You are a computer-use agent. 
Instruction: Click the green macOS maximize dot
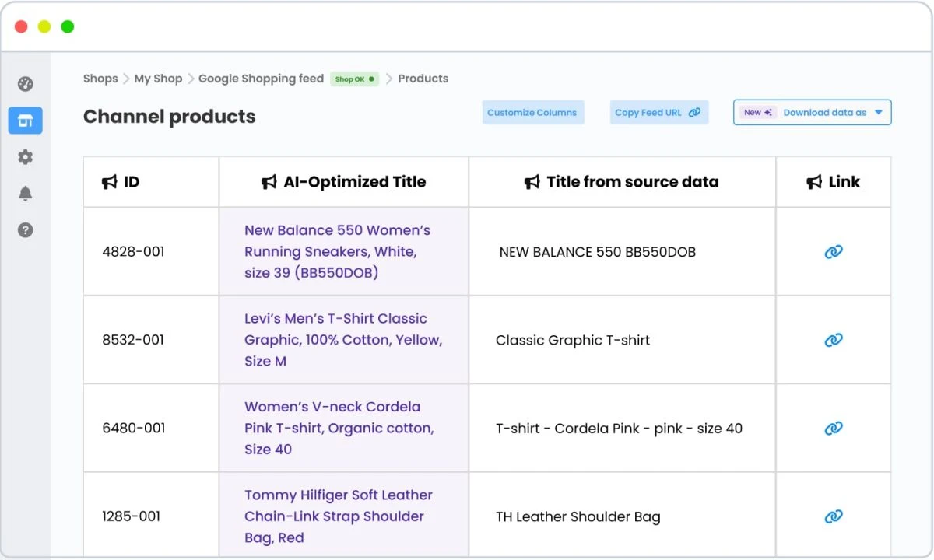coord(68,26)
